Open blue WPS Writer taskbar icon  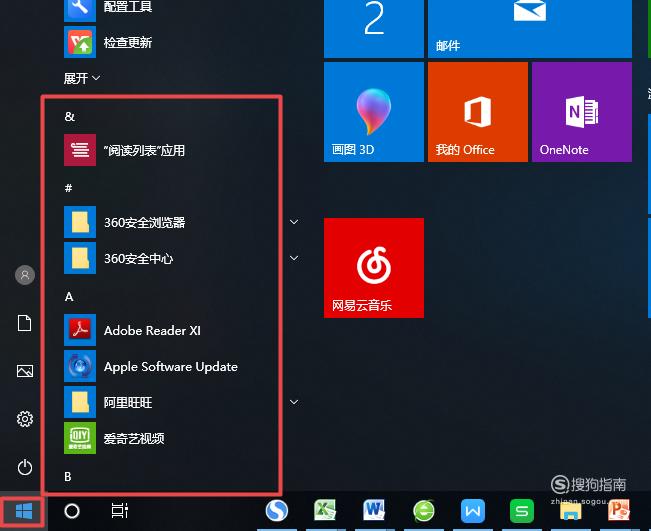(473, 511)
